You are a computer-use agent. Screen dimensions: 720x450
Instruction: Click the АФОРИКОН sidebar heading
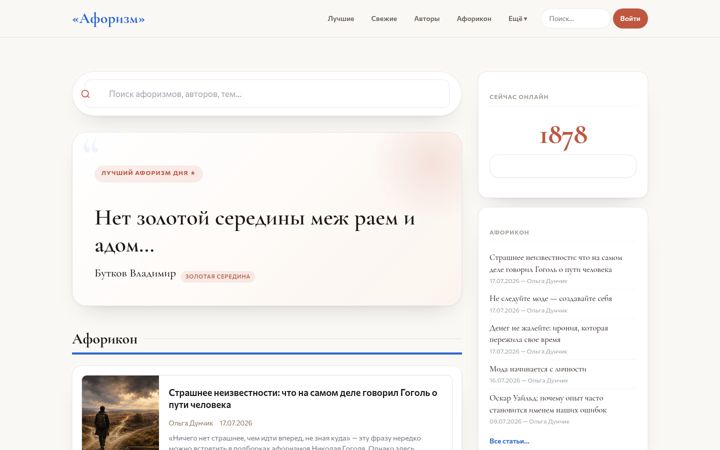[x=509, y=233]
